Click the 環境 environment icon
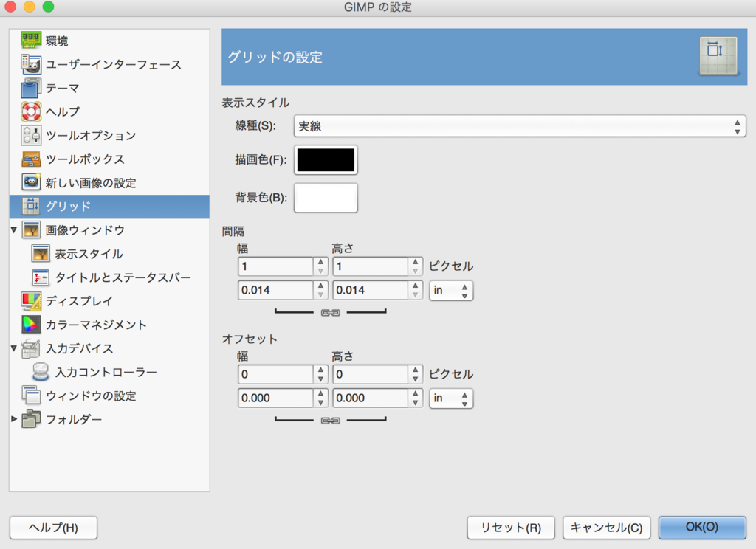Screen dimensions: 756x549 31,41
